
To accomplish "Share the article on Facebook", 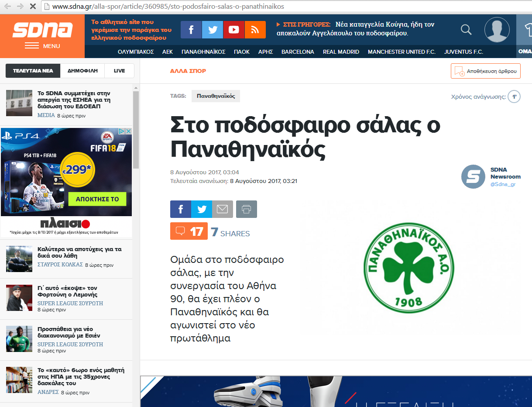I will (181, 209).
